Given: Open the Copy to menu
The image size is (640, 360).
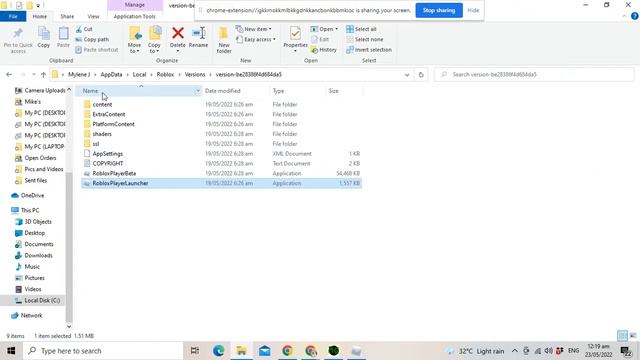Looking at the screenshot, I should [154, 40].
